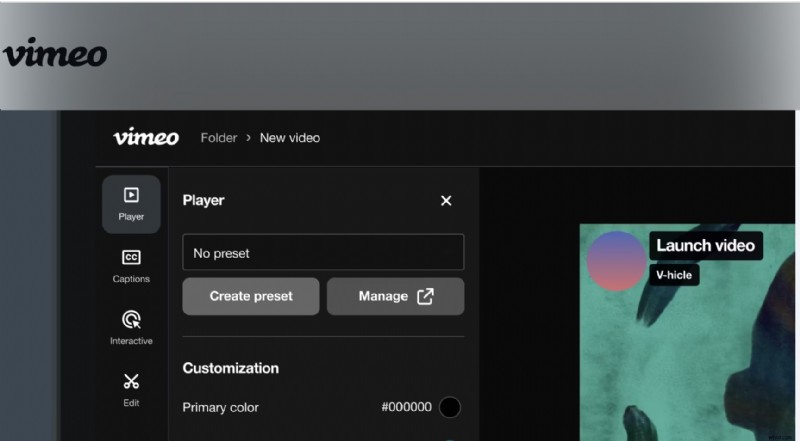The image size is (800, 441).
Task: Close the Player panel
Action: tap(446, 200)
